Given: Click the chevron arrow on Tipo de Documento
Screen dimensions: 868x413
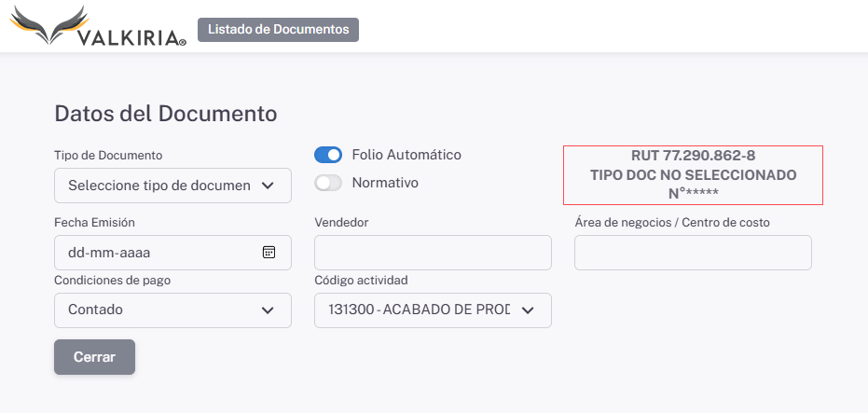Looking at the screenshot, I should (268, 186).
